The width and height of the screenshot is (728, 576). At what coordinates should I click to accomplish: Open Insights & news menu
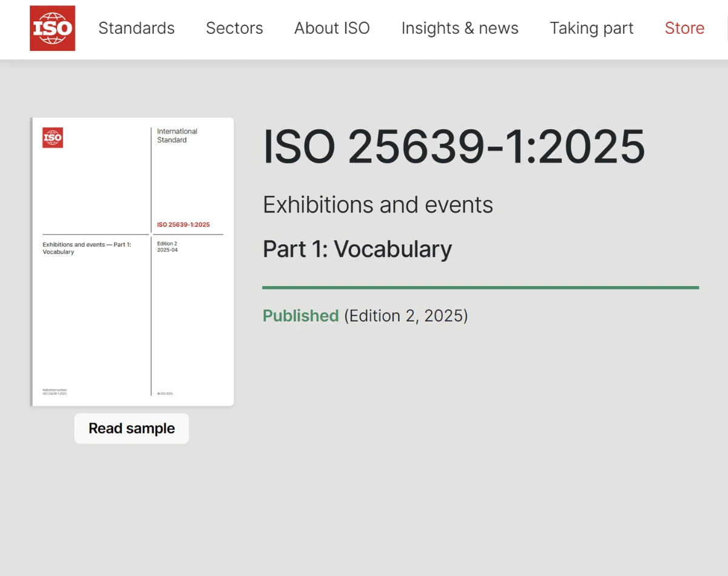coord(460,28)
